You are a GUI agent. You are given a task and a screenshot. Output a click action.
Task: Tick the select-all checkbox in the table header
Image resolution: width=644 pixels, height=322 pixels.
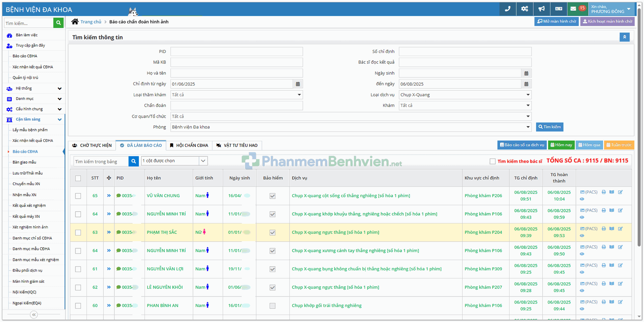coord(78,178)
